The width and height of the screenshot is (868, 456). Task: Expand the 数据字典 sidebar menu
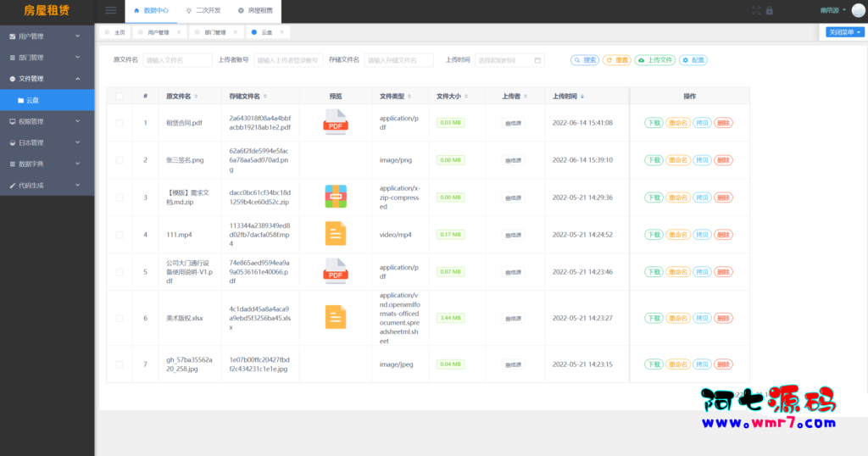point(47,164)
